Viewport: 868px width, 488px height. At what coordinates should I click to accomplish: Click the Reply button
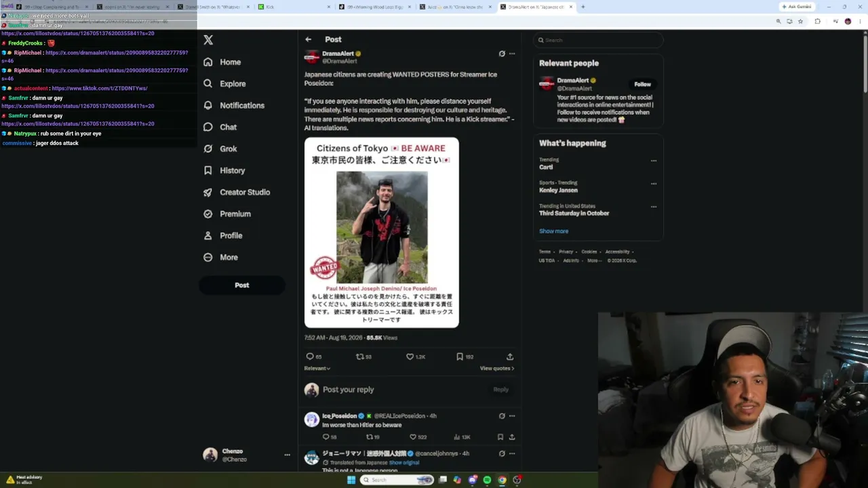coord(500,390)
